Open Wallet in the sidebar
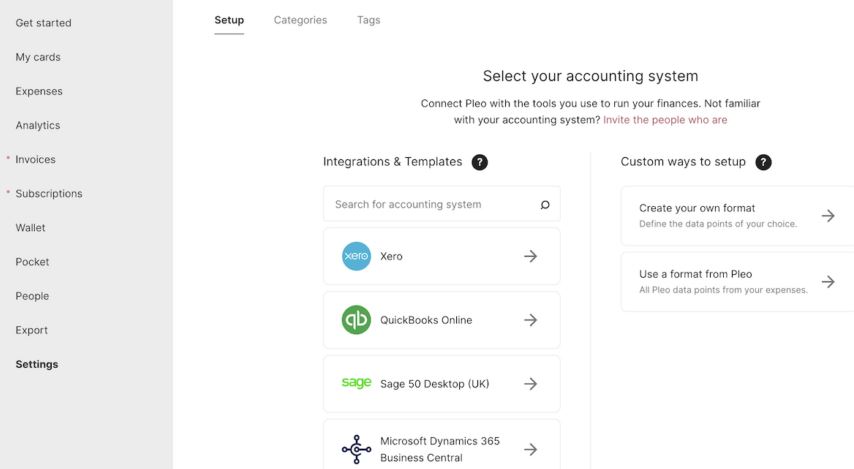The height and width of the screenshot is (469, 854). pyautogui.click(x=30, y=228)
